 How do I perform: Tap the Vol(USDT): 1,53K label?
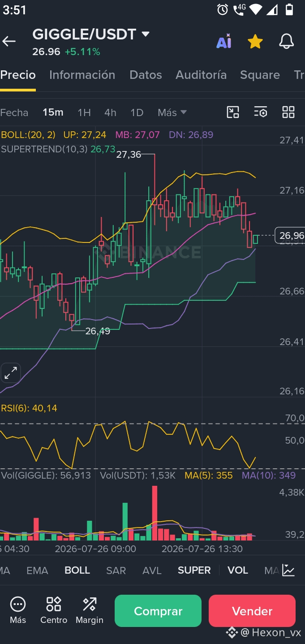point(137,475)
